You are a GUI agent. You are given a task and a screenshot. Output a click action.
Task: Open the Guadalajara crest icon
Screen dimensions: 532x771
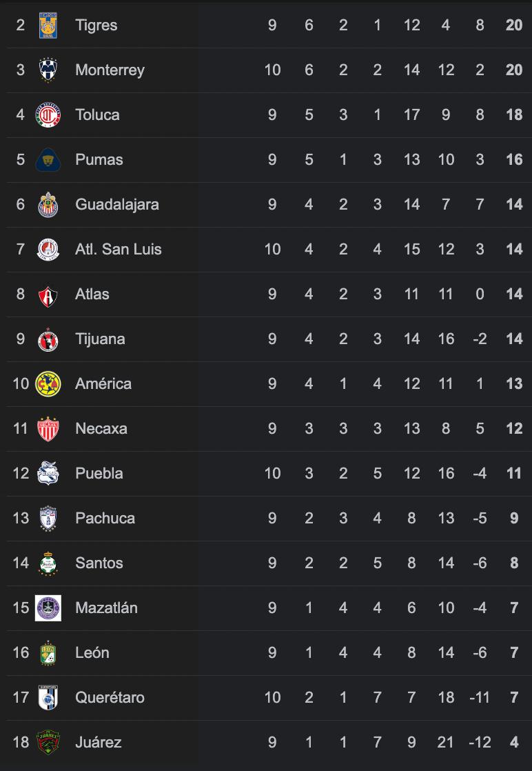pyautogui.click(x=48, y=205)
